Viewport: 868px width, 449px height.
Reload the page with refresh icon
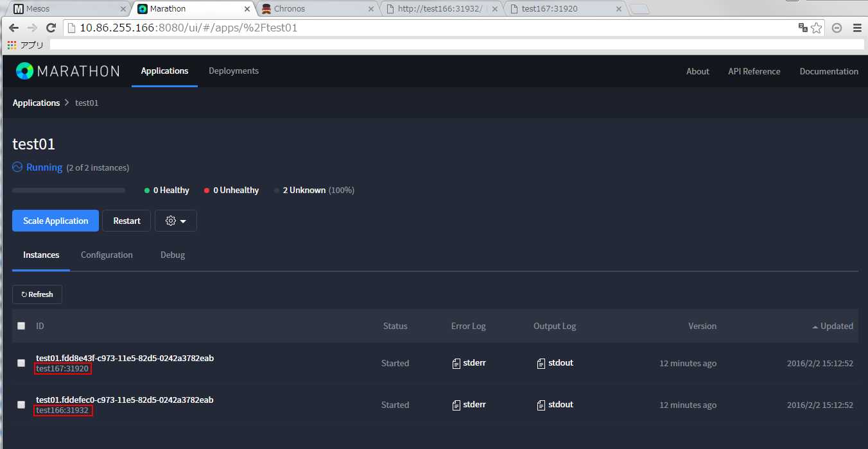click(x=51, y=28)
